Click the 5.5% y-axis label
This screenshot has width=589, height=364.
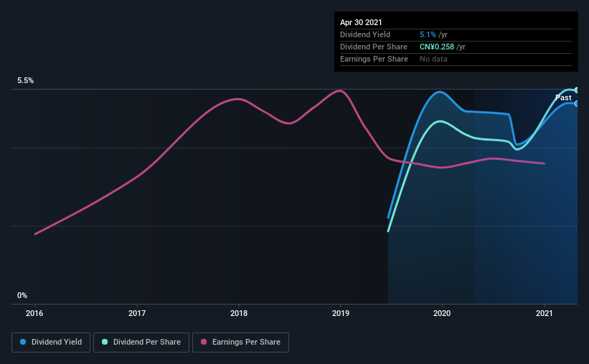click(25, 81)
